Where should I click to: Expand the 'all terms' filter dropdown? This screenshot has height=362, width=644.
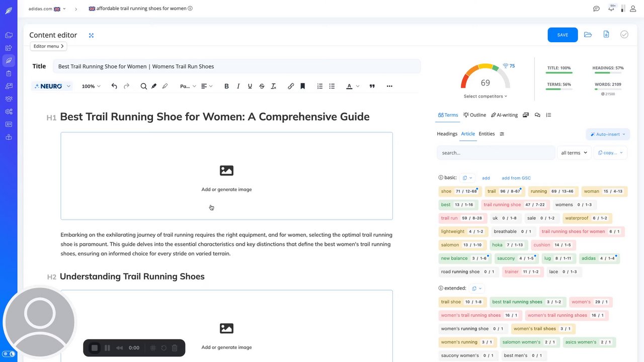[x=574, y=153]
